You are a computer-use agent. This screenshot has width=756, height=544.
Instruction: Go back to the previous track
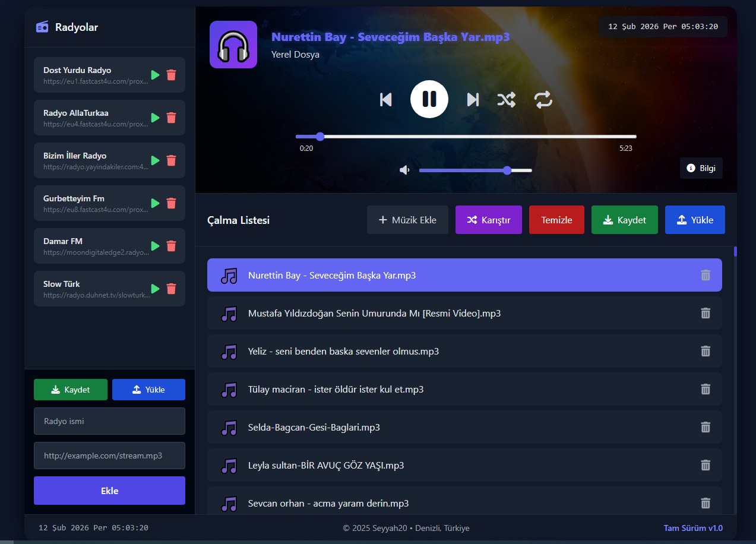pos(386,100)
